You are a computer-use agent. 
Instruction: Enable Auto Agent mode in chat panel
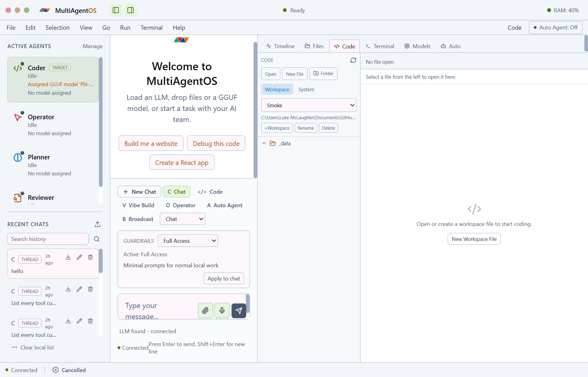click(225, 205)
